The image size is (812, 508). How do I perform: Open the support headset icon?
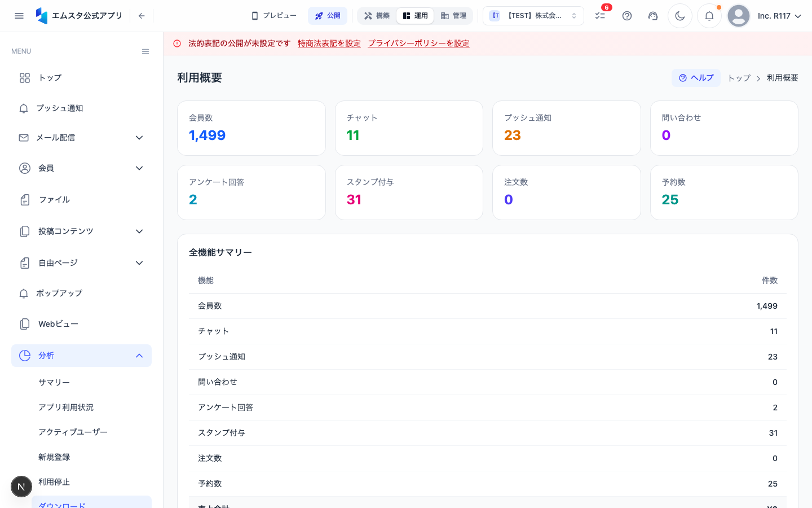click(x=653, y=16)
